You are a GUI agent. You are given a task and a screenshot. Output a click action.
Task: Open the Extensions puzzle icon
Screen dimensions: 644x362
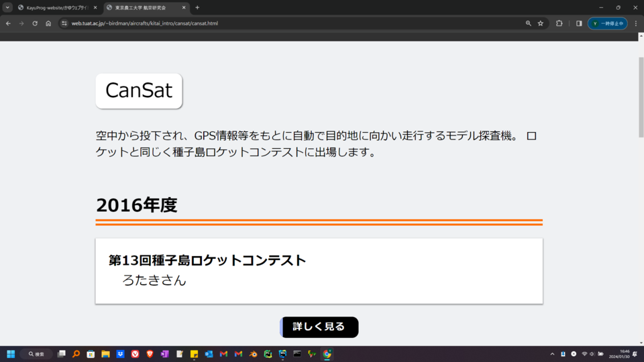click(x=559, y=23)
